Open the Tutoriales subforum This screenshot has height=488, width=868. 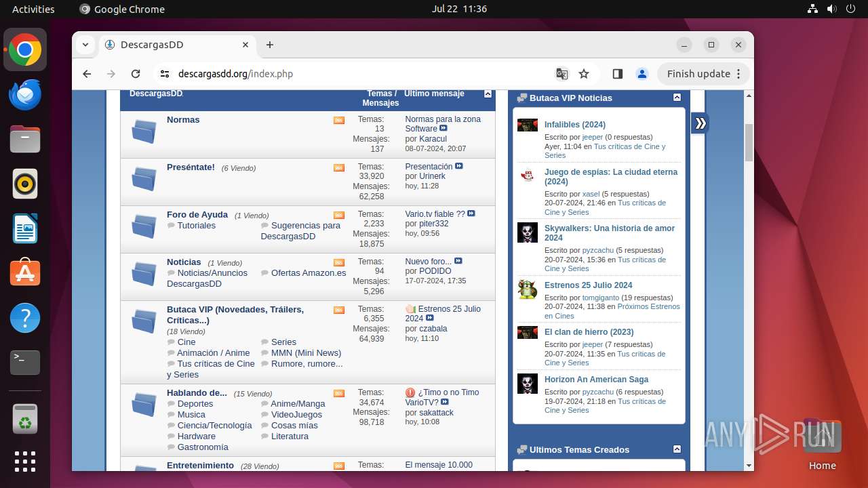click(x=197, y=225)
